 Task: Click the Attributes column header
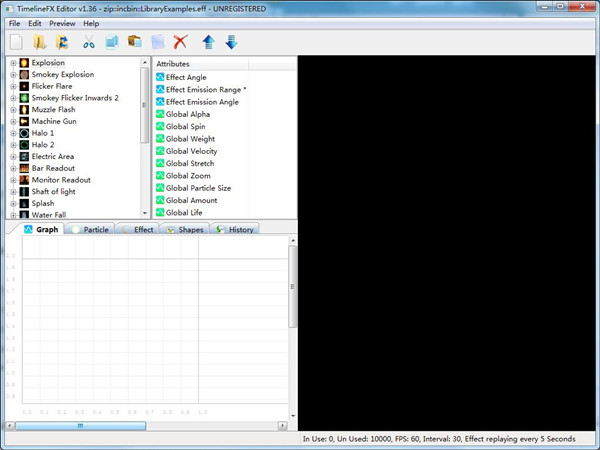click(201, 64)
